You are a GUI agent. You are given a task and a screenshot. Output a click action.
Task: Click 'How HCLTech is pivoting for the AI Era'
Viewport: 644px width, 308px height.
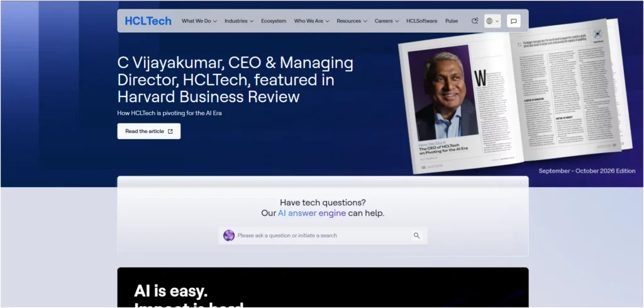pos(169,113)
